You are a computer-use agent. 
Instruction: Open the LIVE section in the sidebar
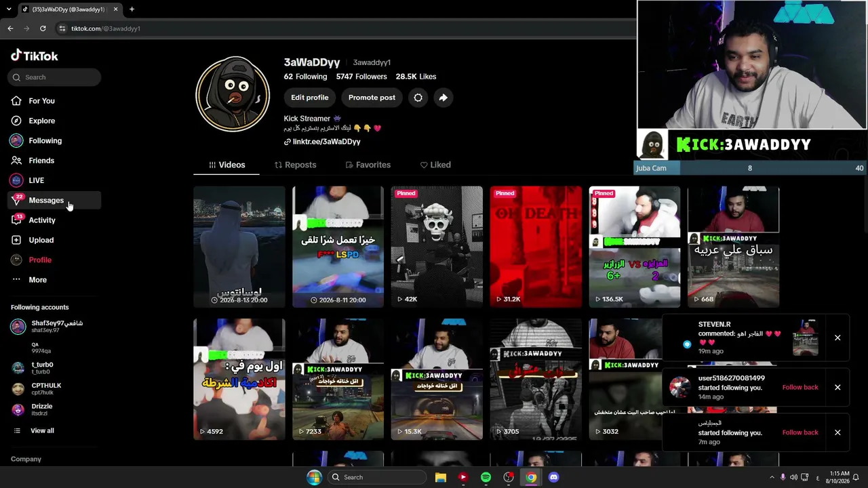pos(36,180)
